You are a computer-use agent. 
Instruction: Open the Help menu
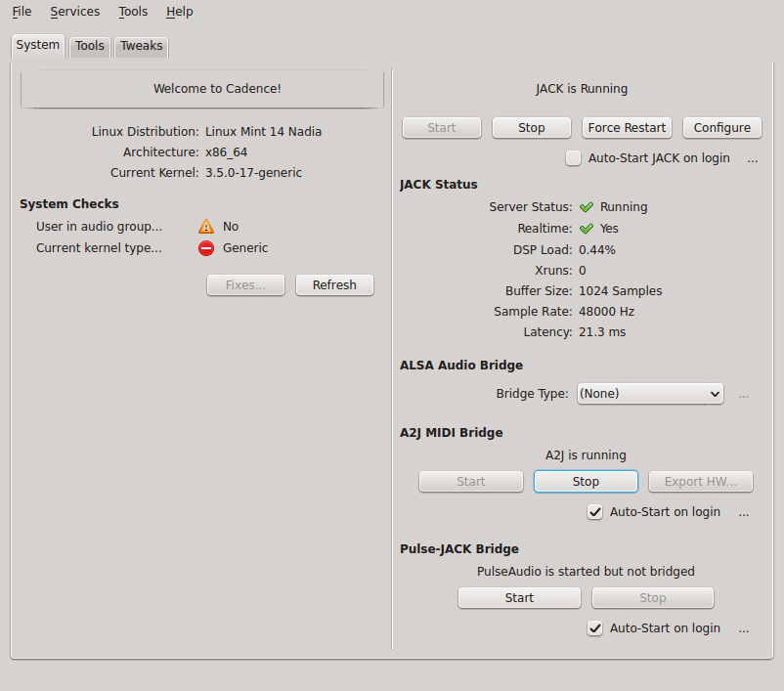[x=180, y=12]
